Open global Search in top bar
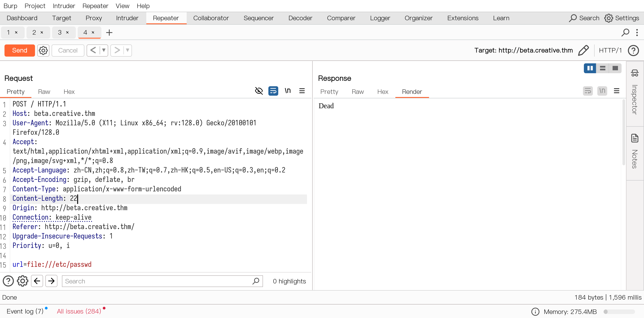644x318 pixels. click(584, 18)
